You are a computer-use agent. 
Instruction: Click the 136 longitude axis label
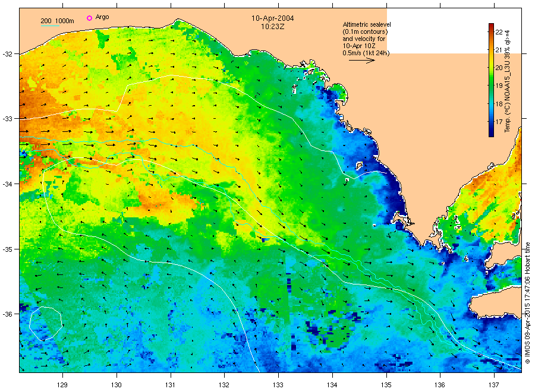[440, 385]
